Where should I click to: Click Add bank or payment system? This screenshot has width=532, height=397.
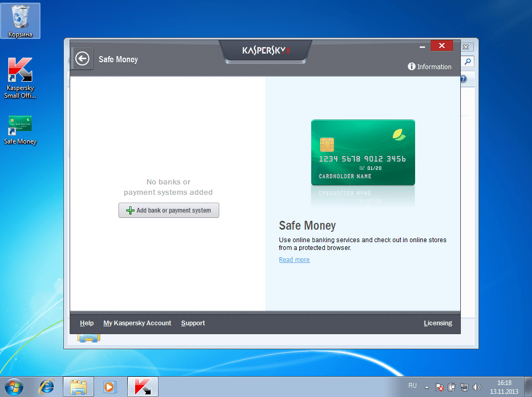[x=169, y=210]
